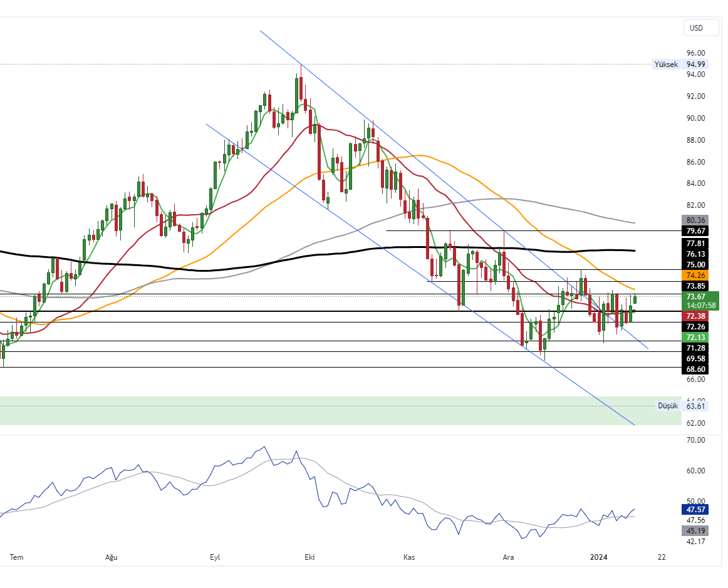Click the Eki month label on time axis
Image resolution: width=728 pixels, height=588 pixels.
tap(308, 557)
